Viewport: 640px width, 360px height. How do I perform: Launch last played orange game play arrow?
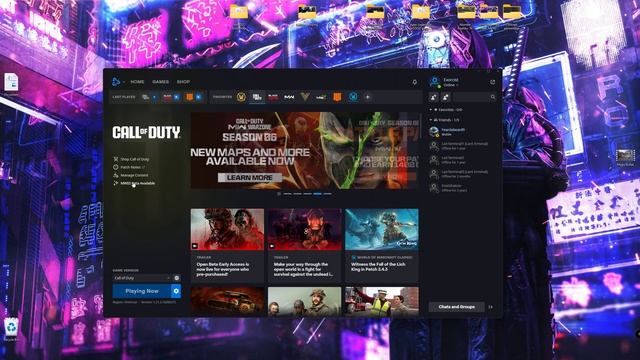(198, 97)
